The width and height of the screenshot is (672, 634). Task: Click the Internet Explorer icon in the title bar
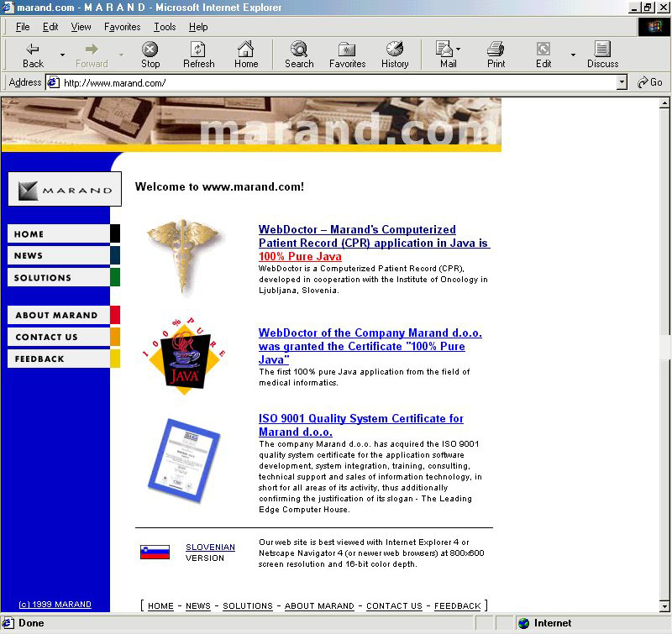(8, 8)
